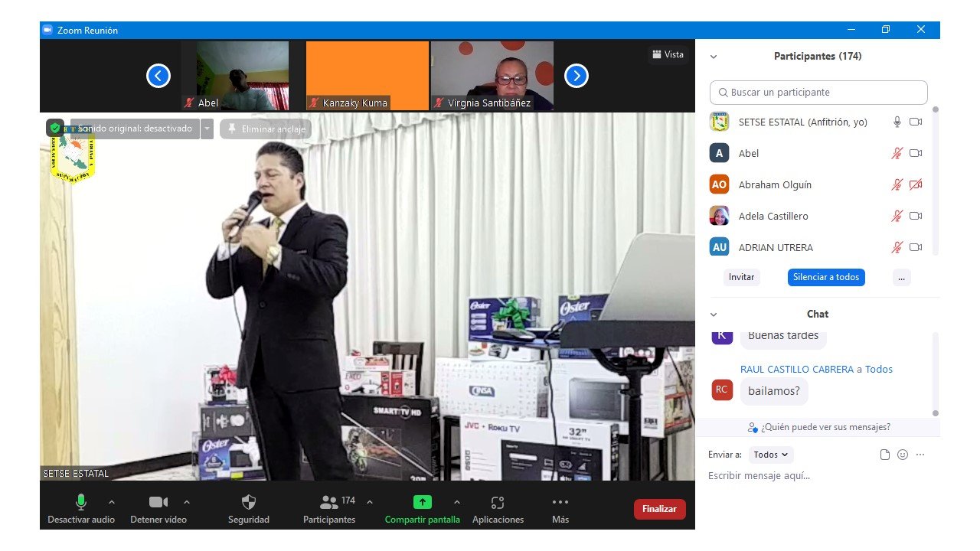Viewport: 980px width, 551px height.
Task: Click Zoom logo icon in title bar
Action: pos(47,30)
